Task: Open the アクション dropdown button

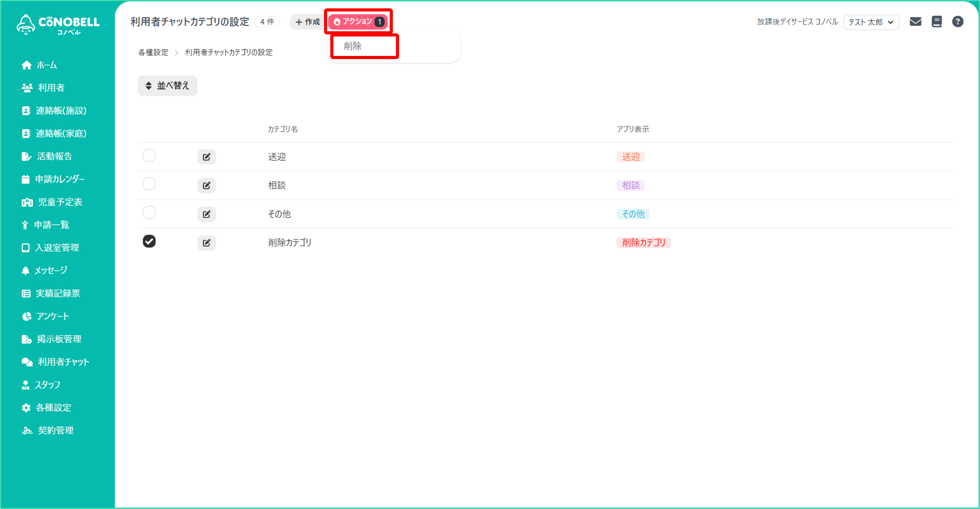Action: point(358,22)
